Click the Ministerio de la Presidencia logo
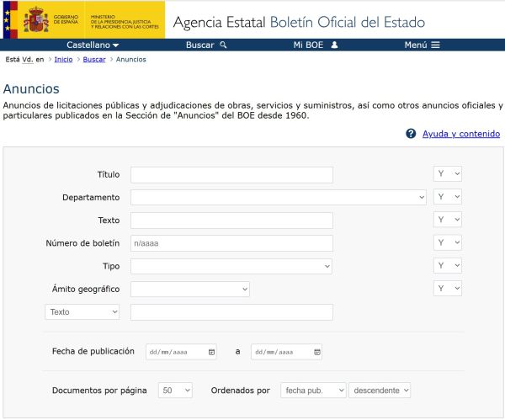The width and height of the screenshot is (505, 420). tap(125, 20)
